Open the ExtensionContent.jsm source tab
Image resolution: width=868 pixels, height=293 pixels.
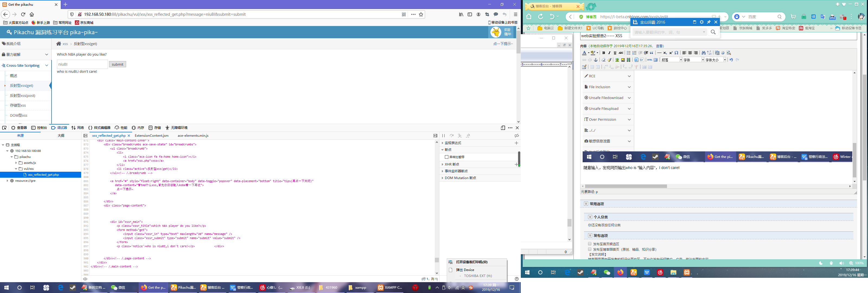(x=151, y=136)
